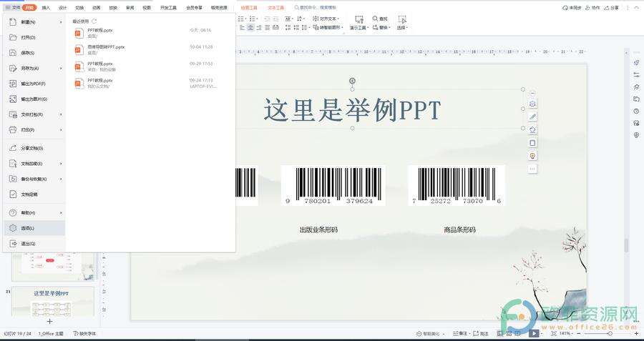This screenshot has height=341, width=644.
Task: Choose Open (打开) in the File menu
Action: pos(34,37)
